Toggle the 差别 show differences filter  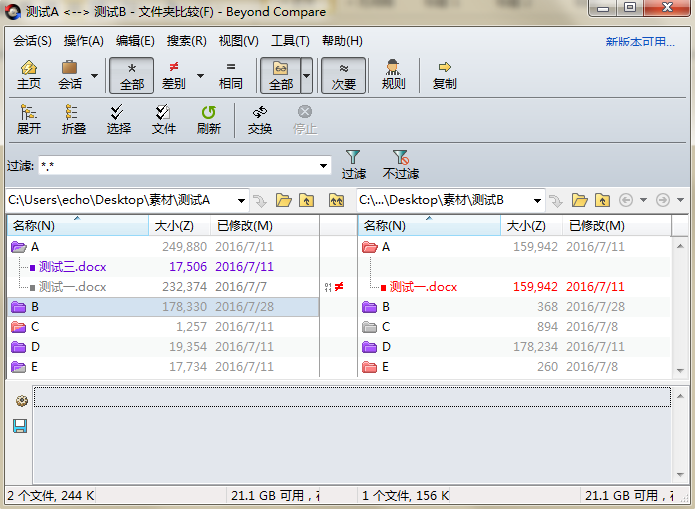pyautogui.click(x=173, y=75)
